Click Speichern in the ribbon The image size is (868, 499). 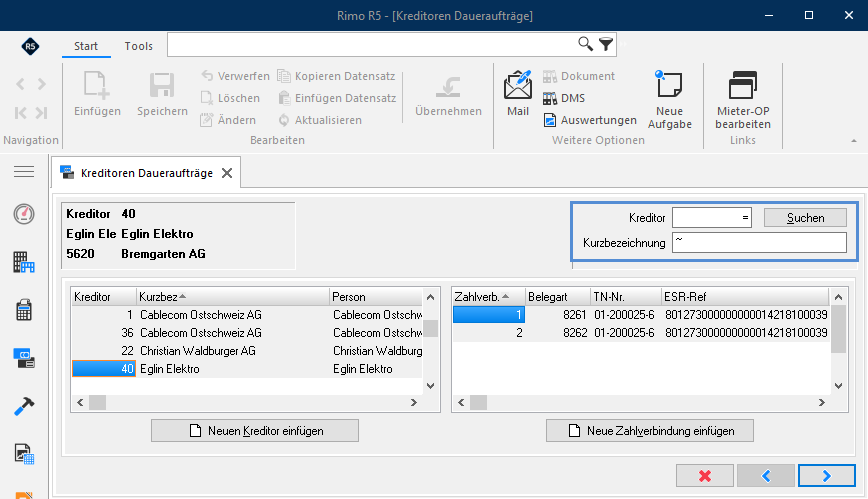tap(162, 94)
